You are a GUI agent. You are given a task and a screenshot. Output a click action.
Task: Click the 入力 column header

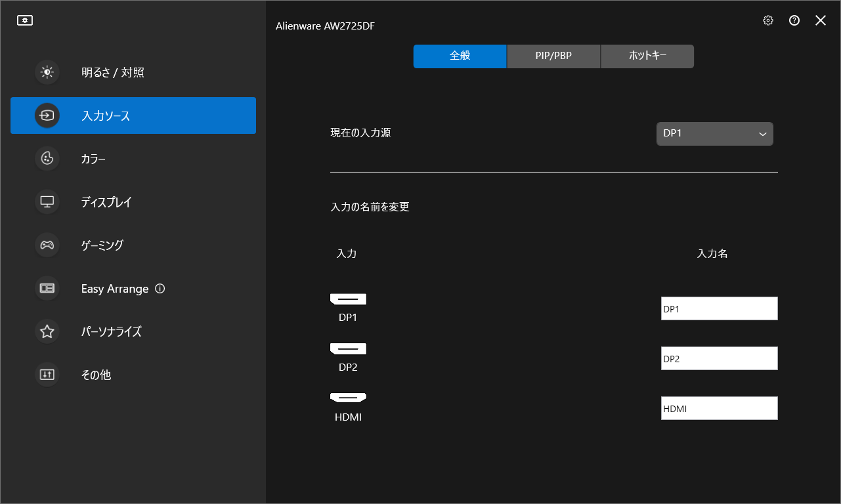(x=347, y=253)
